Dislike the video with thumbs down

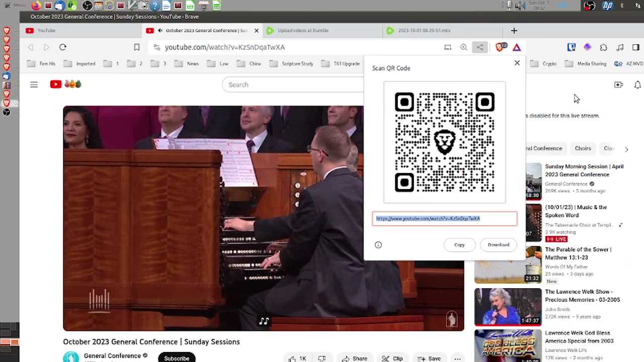(x=322, y=358)
